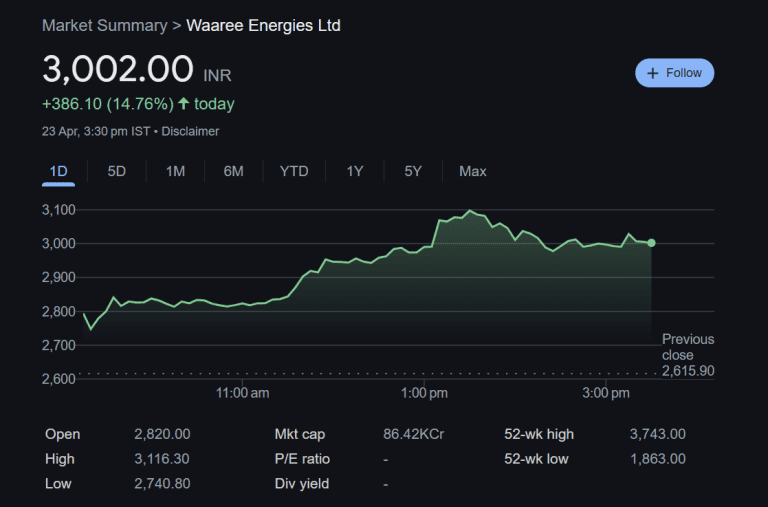Click the 11:00 am axis label
This screenshot has width=768, height=507.
(x=242, y=393)
